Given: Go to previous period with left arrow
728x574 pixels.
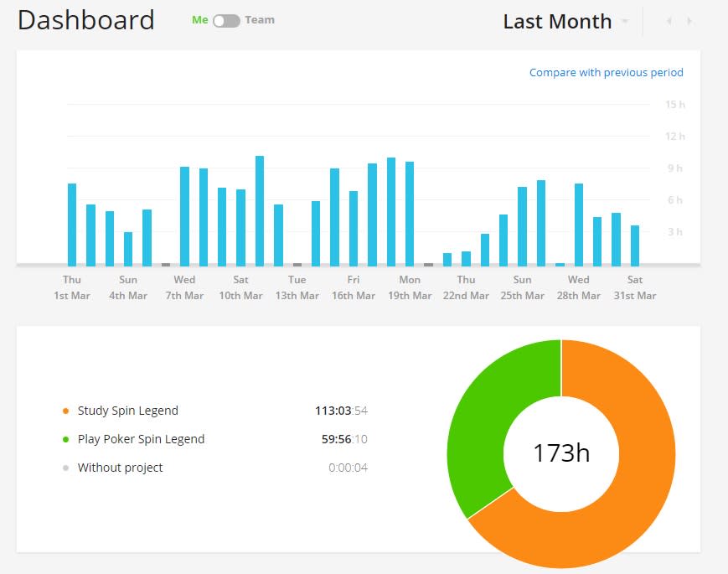Looking at the screenshot, I should pos(669,21).
